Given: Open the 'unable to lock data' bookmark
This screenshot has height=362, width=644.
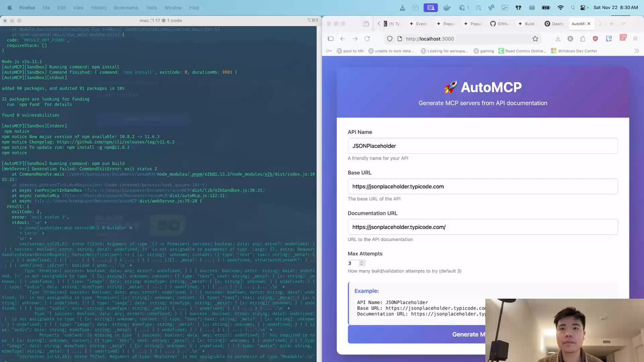Looking at the screenshot, I should pyautogui.click(x=390, y=51).
